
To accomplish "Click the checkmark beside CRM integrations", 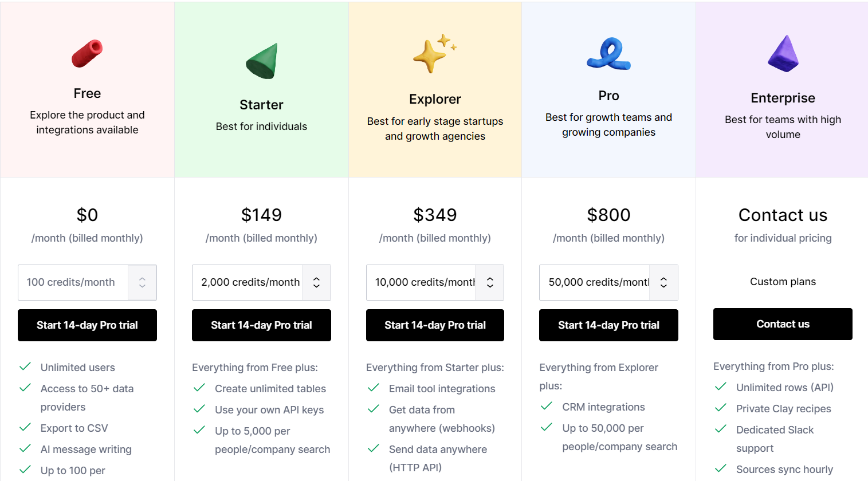I will (547, 406).
